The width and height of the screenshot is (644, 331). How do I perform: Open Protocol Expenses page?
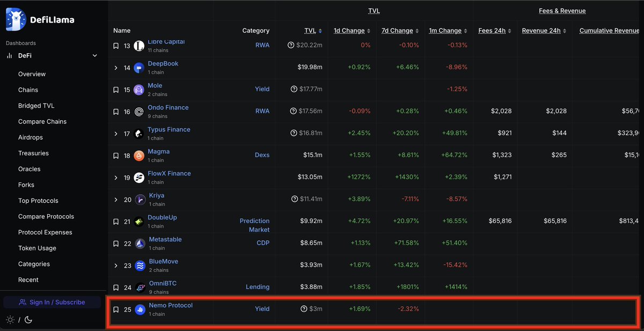(x=45, y=232)
